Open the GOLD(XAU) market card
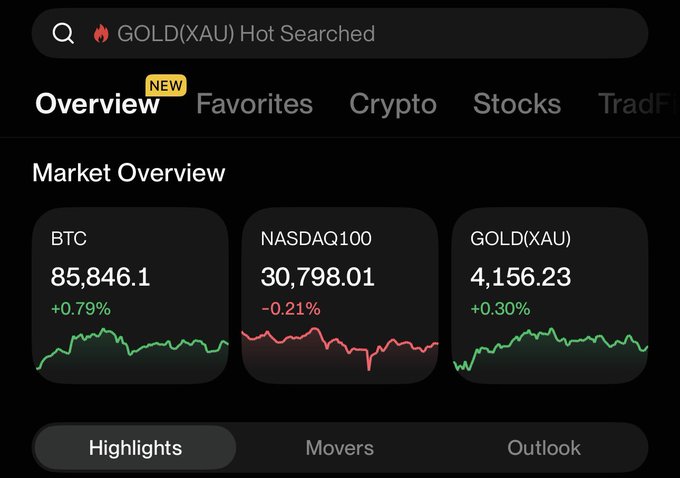The width and height of the screenshot is (680, 478). [x=550, y=295]
